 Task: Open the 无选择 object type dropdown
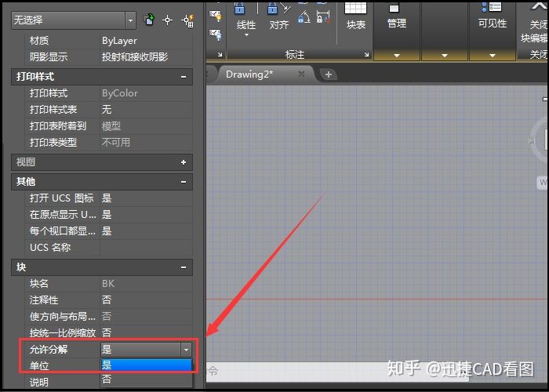pos(130,20)
